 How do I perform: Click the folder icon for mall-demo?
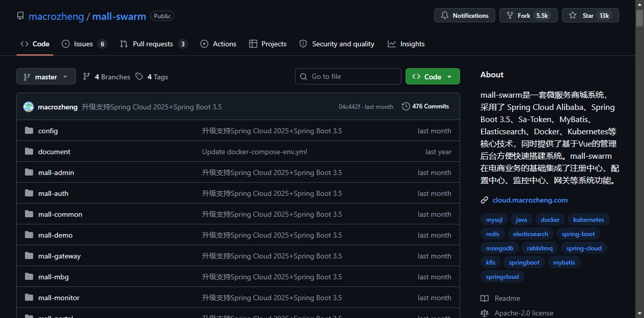pos(29,235)
